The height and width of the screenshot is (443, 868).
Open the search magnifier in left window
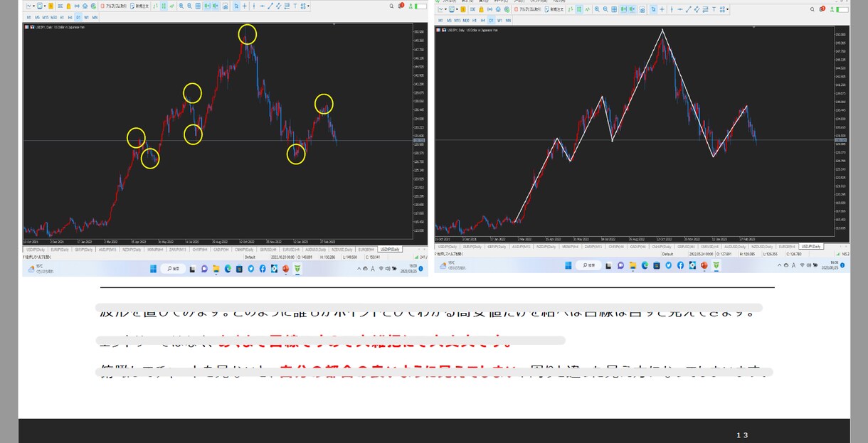(x=391, y=6)
